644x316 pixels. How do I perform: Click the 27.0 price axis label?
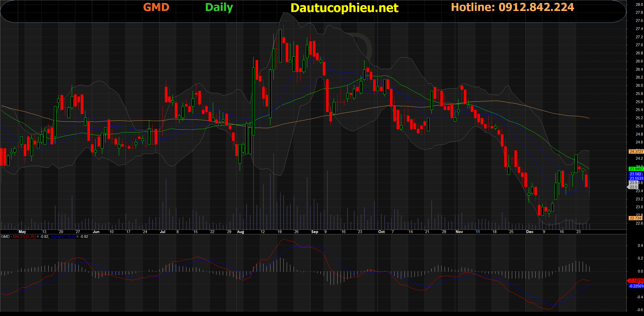coord(639,45)
